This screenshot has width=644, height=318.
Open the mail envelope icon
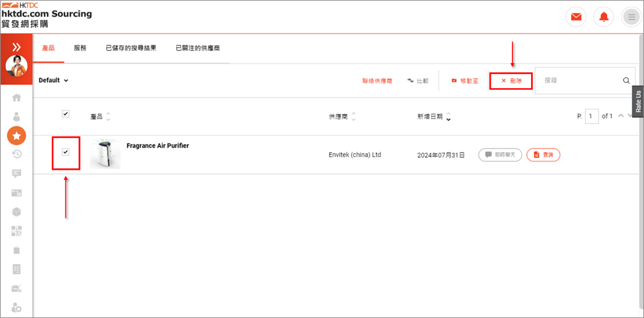tap(576, 17)
